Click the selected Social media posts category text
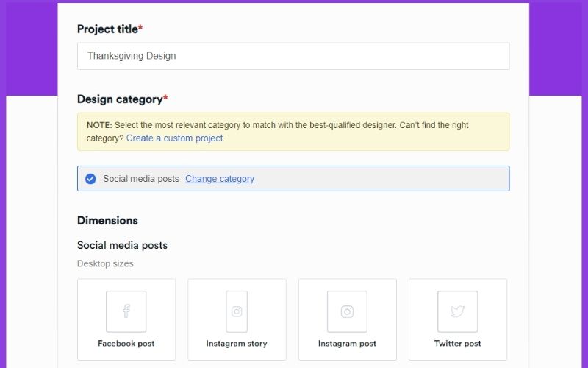The image size is (588, 368). point(141,179)
